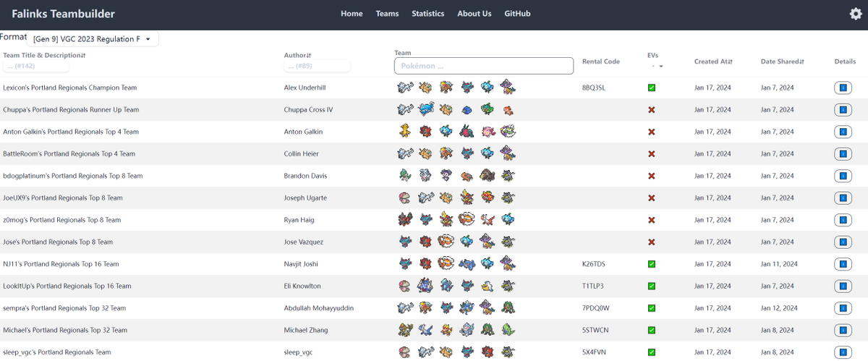The image size is (868, 361).
Task: Click first Pokémon sprite in Lexicon's team
Action: [x=405, y=88]
